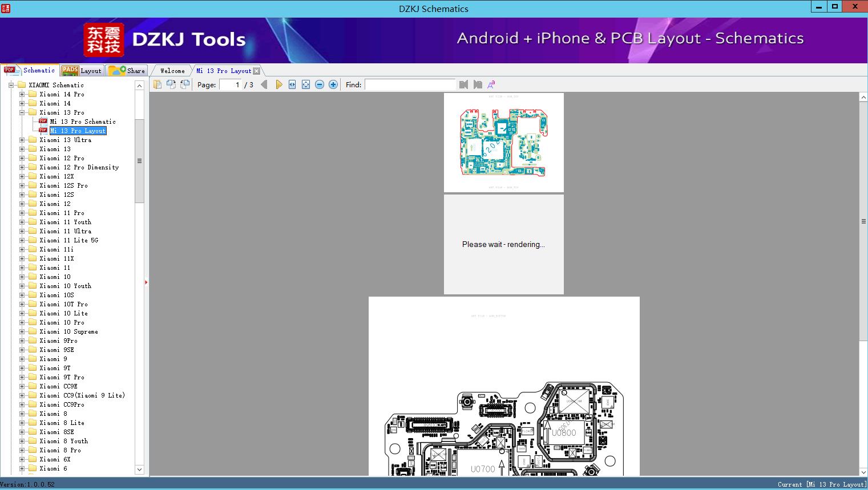Expand the Xiaomi CC9Pro folder

22,404
